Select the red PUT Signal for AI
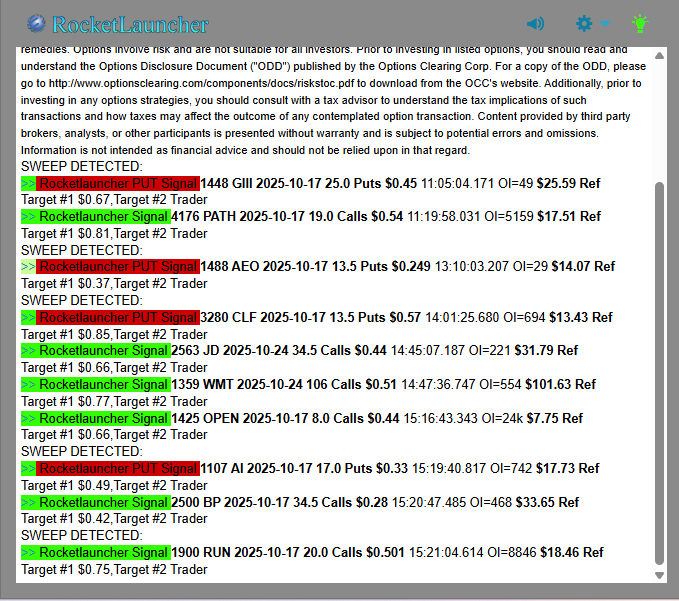The height and width of the screenshot is (601, 679). coord(117,468)
